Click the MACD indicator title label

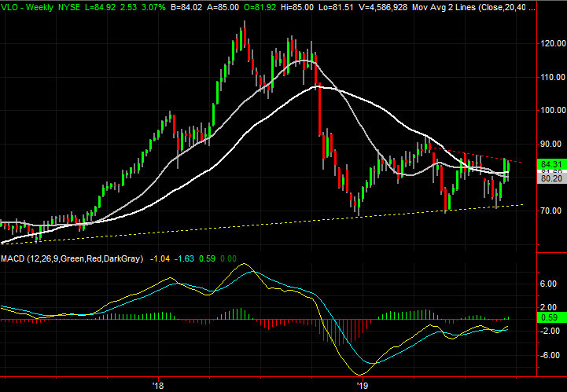coord(72,258)
